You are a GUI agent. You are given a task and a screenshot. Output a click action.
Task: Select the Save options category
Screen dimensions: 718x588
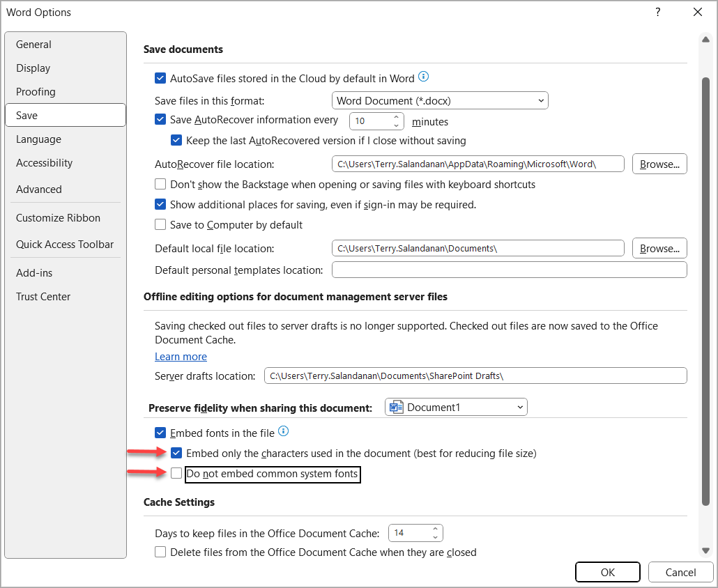66,116
